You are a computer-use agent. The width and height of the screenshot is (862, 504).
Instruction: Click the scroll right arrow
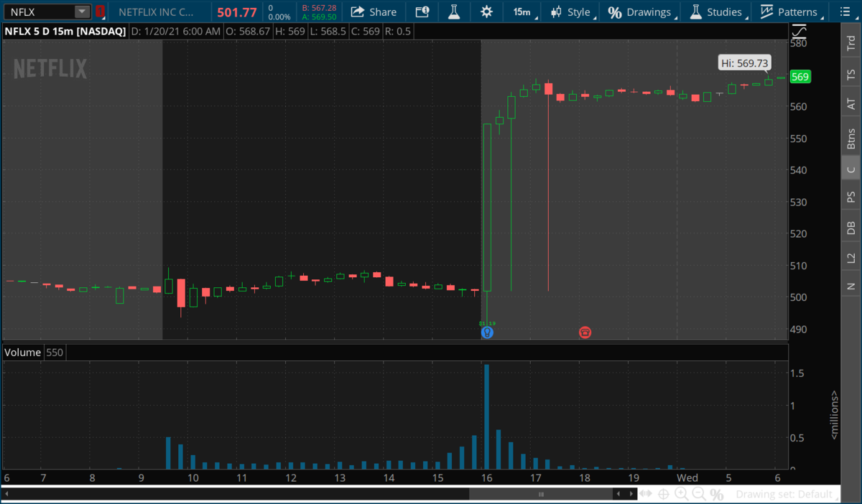tap(630, 494)
